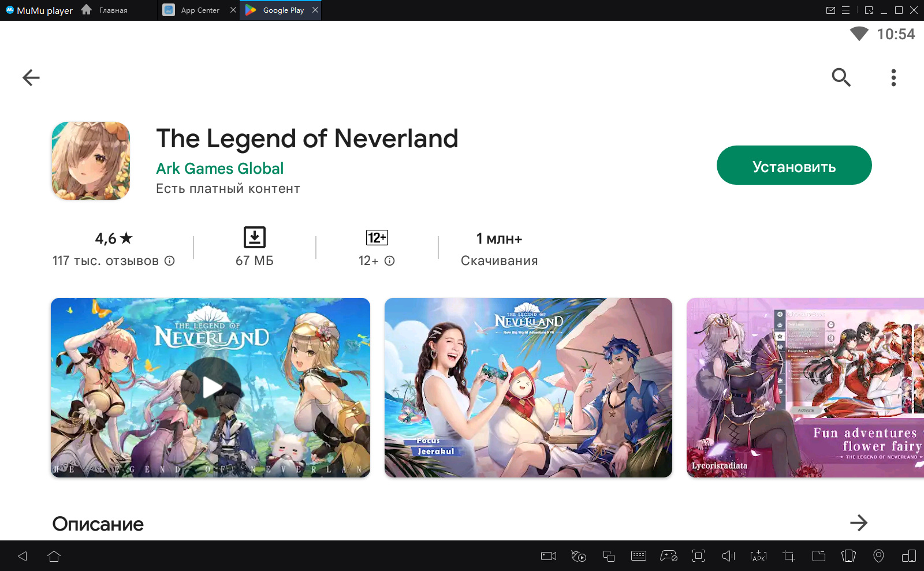Image resolution: width=924 pixels, height=571 pixels.
Task: Open the three-dot more options menu
Action: point(893,77)
